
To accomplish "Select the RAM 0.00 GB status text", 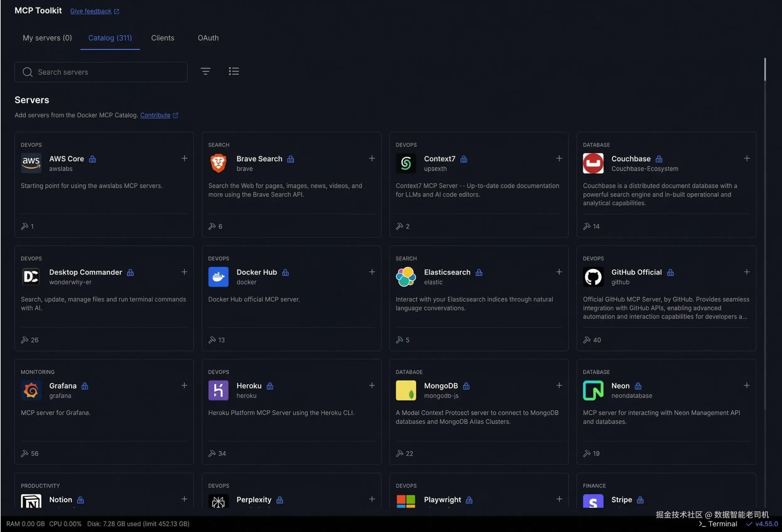I will tap(25, 524).
